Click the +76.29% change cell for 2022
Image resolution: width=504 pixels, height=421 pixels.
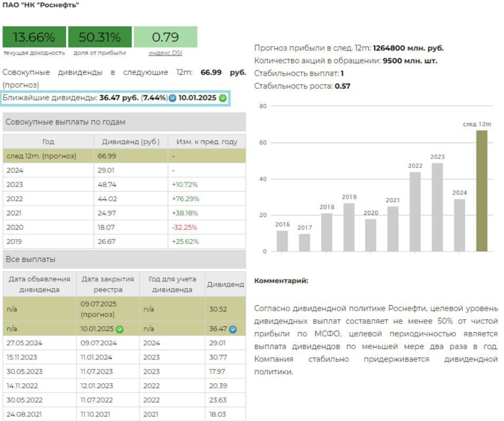tap(185, 199)
